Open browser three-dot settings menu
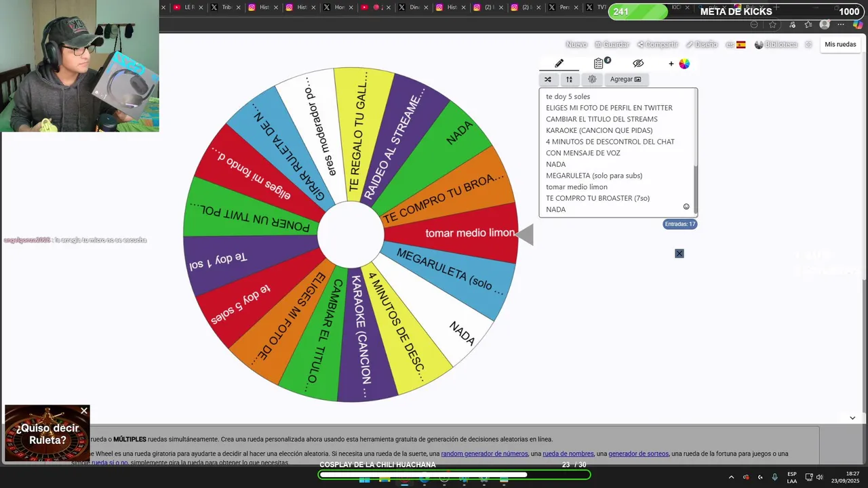This screenshot has height=488, width=868. 841,24
